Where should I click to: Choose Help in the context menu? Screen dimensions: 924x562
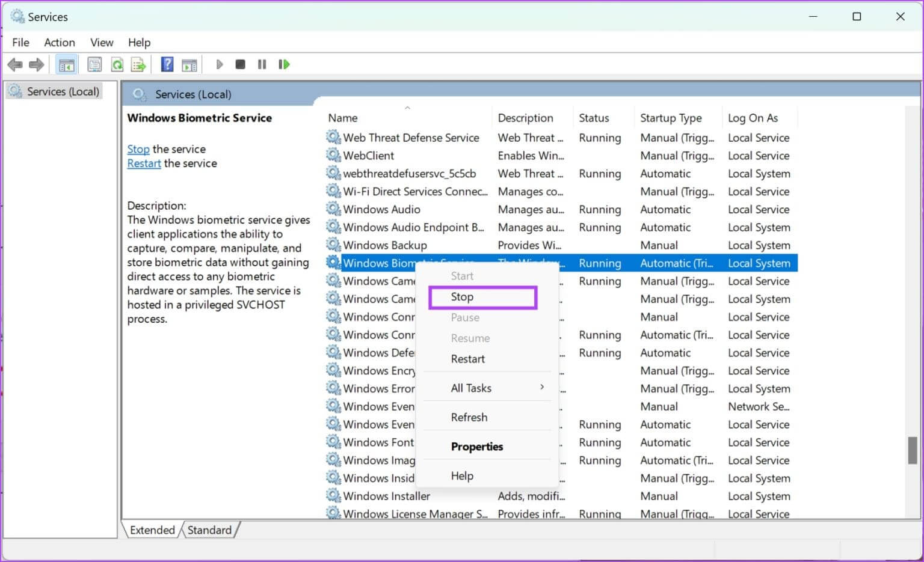pos(462,475)
